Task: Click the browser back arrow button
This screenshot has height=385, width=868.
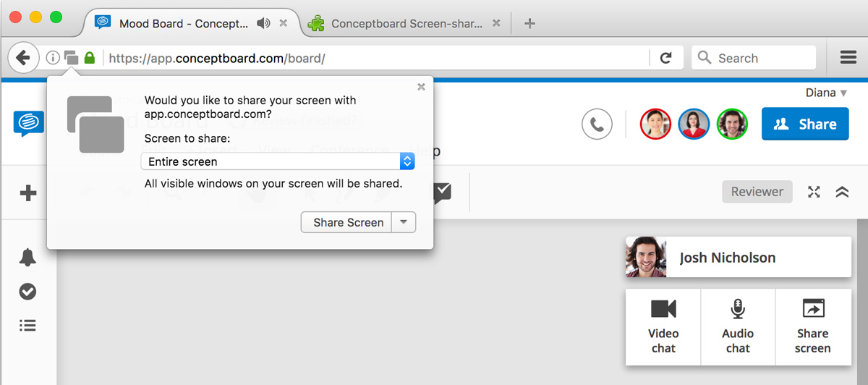Action: [x=23, y=58]
